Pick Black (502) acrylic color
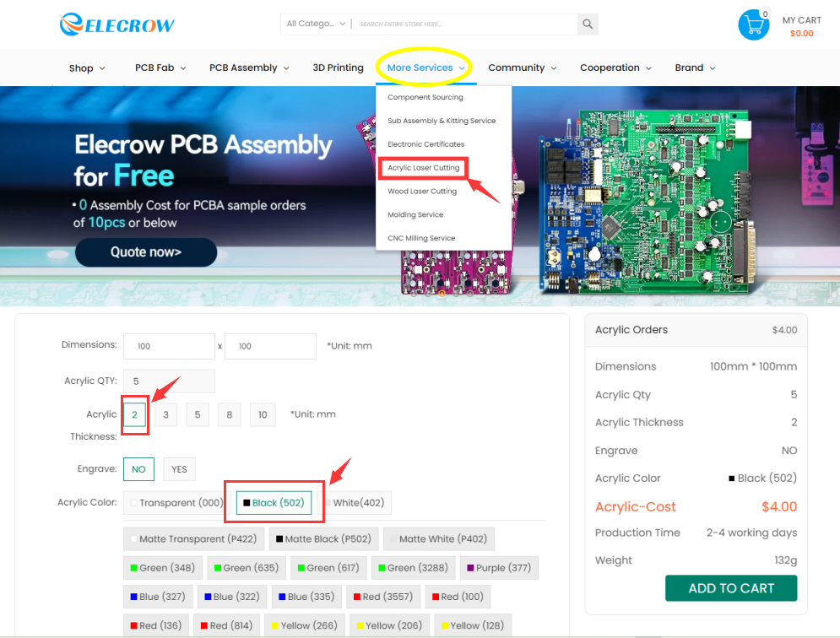 (x=274, y=503)
